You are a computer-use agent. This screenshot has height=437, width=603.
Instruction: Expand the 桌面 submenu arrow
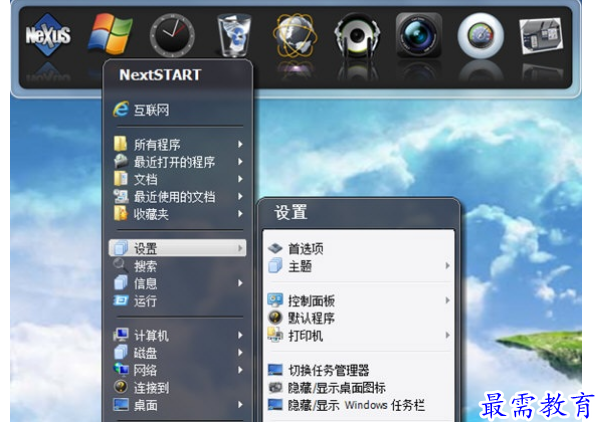(x=240, y=405)
